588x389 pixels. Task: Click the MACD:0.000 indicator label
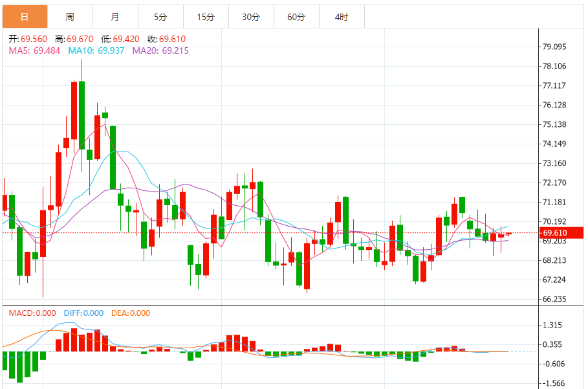coord(32,313)
